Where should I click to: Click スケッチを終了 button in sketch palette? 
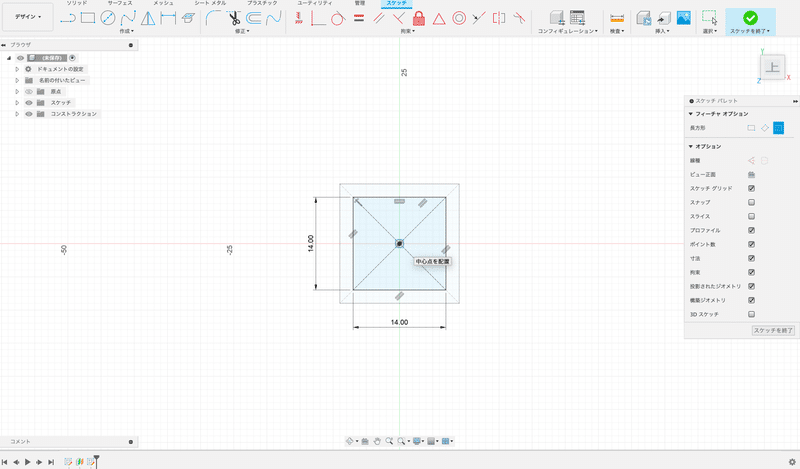773,330
